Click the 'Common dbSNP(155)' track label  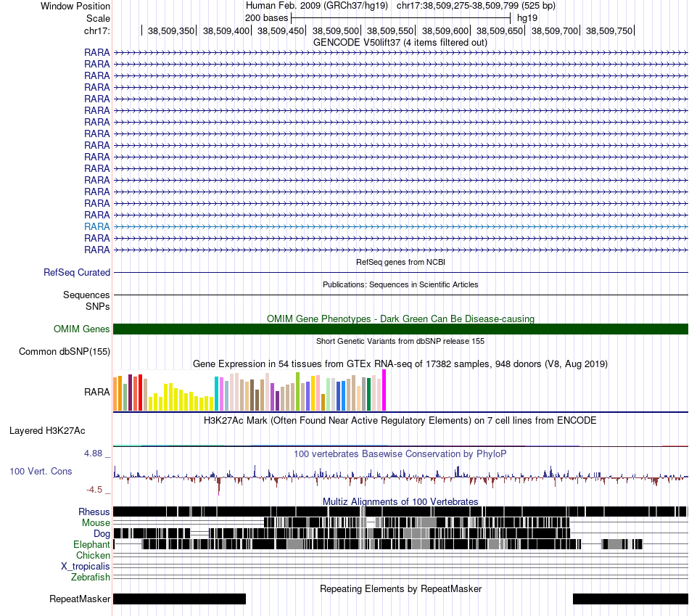pos(64,352)
